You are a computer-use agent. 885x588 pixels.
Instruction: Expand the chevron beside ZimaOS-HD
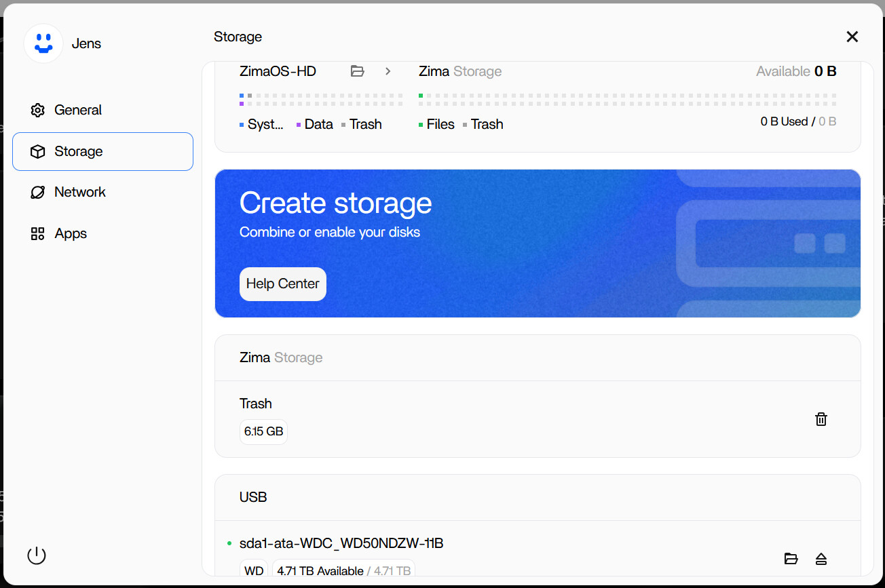(x=388, y=71)
